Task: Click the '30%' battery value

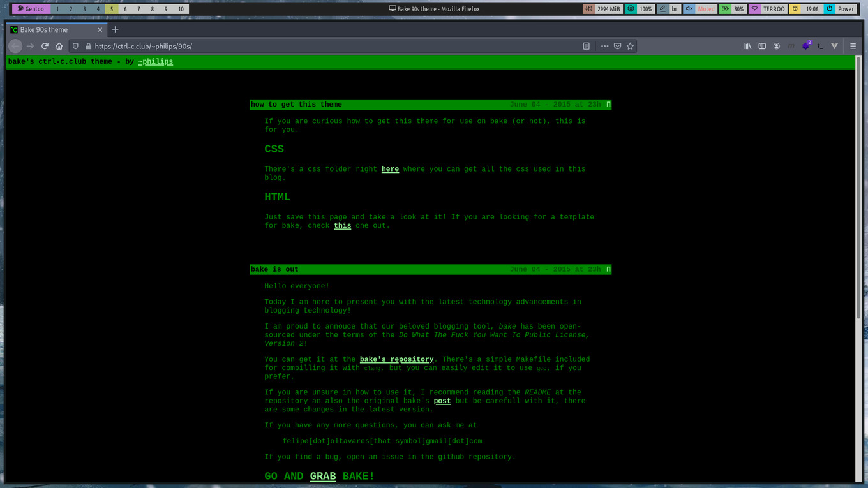Action: 738,9
